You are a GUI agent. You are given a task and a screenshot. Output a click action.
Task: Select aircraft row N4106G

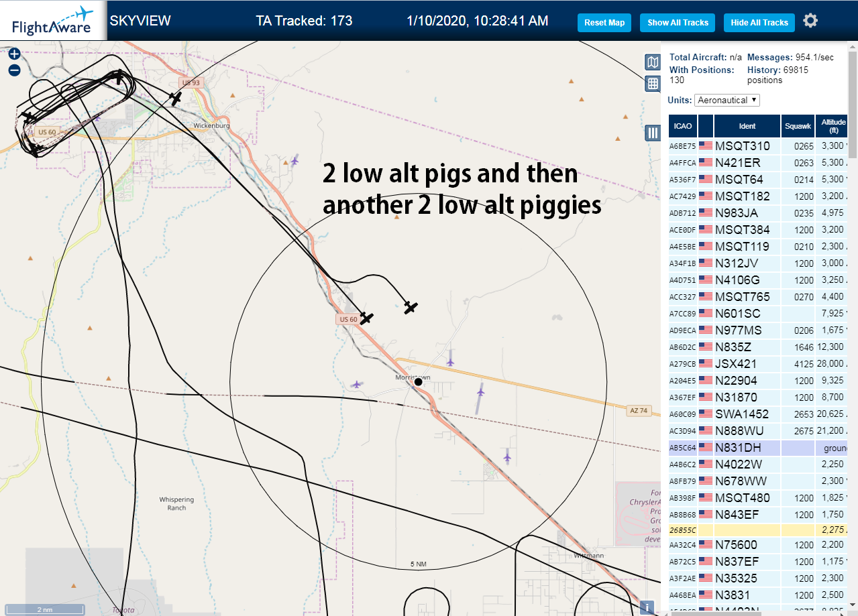point(758,280)
